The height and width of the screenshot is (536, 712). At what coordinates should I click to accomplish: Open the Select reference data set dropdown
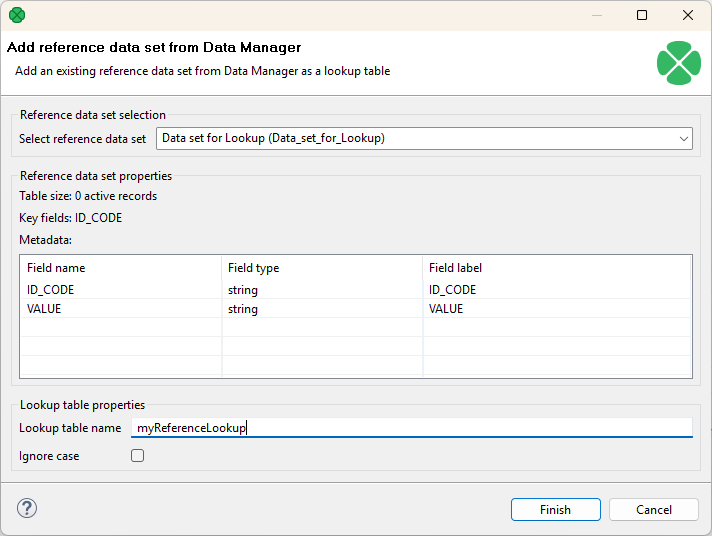click(x=424, y=139)
